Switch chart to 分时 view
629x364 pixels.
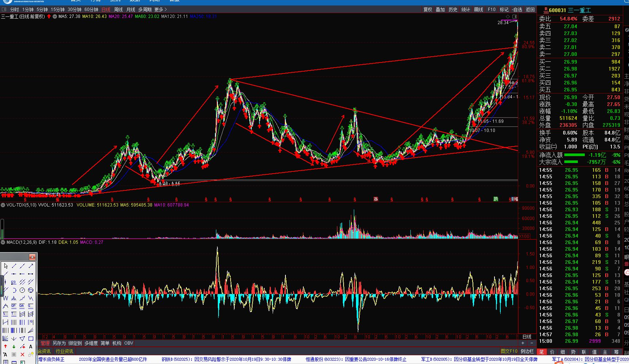click(x=14, y=10)
